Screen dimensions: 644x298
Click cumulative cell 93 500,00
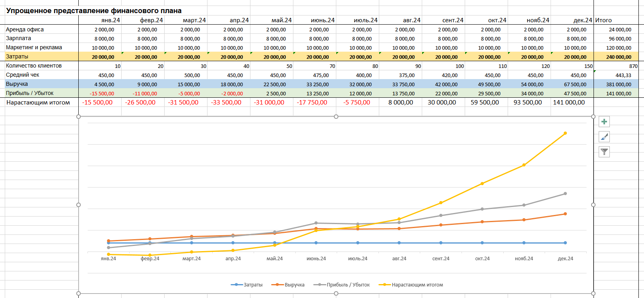point(530,102)
